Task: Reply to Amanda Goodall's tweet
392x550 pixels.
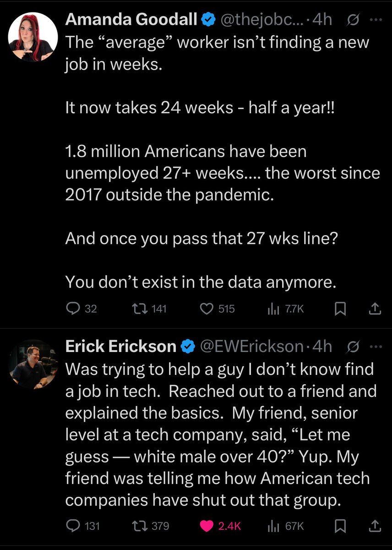Action: 73,309
